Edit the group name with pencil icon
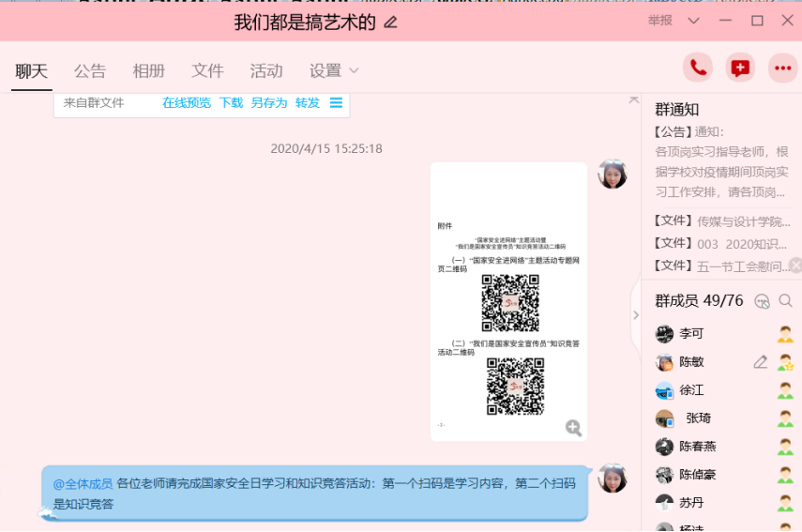This screenshot has width=802, height=532. [x=391, y=23]
